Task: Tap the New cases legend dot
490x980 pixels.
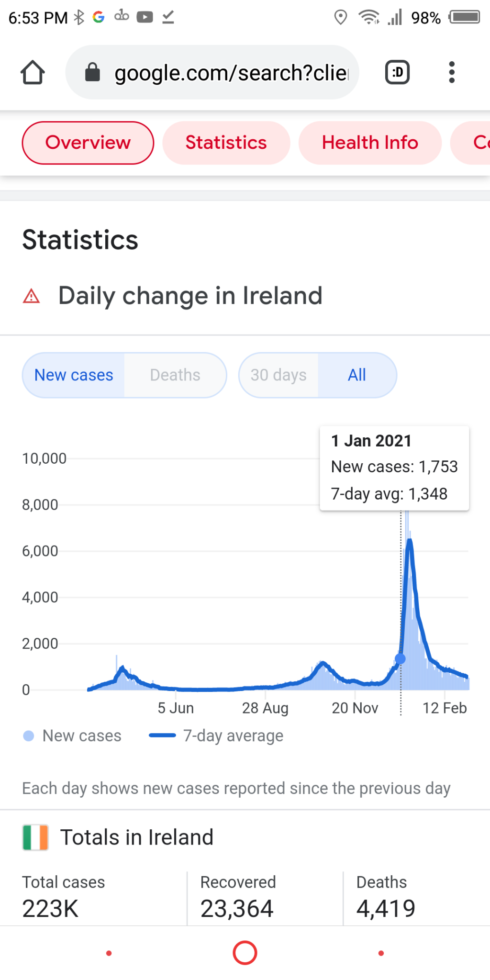Action: 29,736
